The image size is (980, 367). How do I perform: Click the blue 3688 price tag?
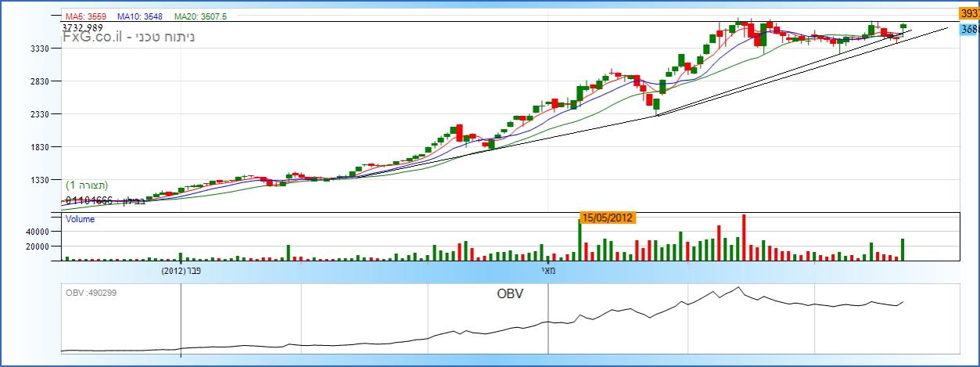click(x=969, y=29)
